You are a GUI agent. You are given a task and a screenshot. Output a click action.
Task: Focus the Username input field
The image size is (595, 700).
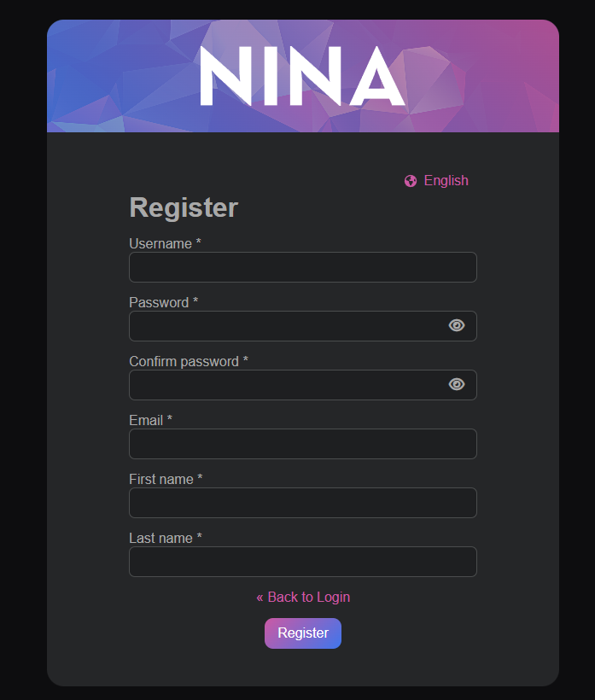click(x=302, y=267)
